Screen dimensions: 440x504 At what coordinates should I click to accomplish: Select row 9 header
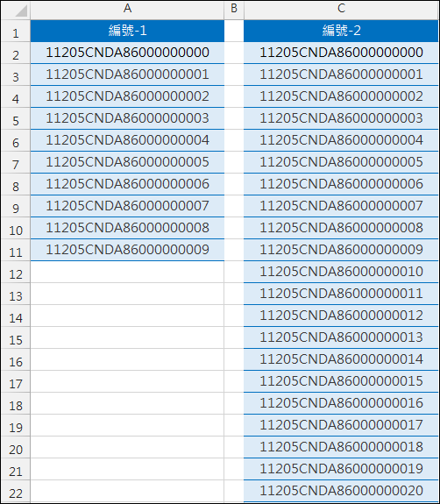coord(16,206)
